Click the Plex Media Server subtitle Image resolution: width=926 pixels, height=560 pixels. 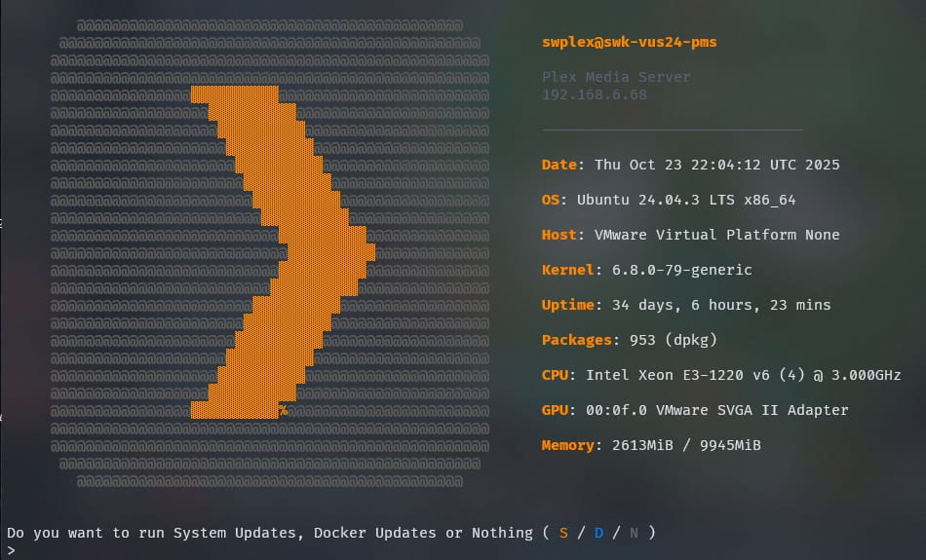click(x=616, y=77)
